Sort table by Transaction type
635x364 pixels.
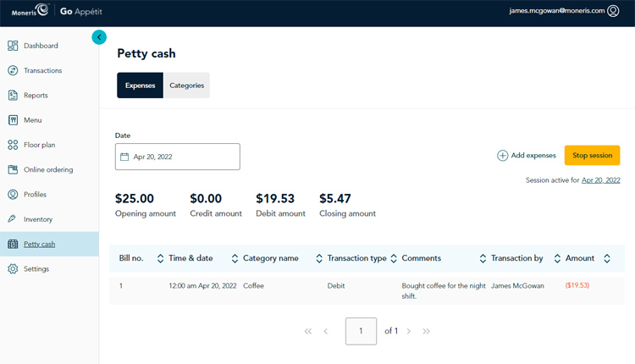tap(394, 258)
